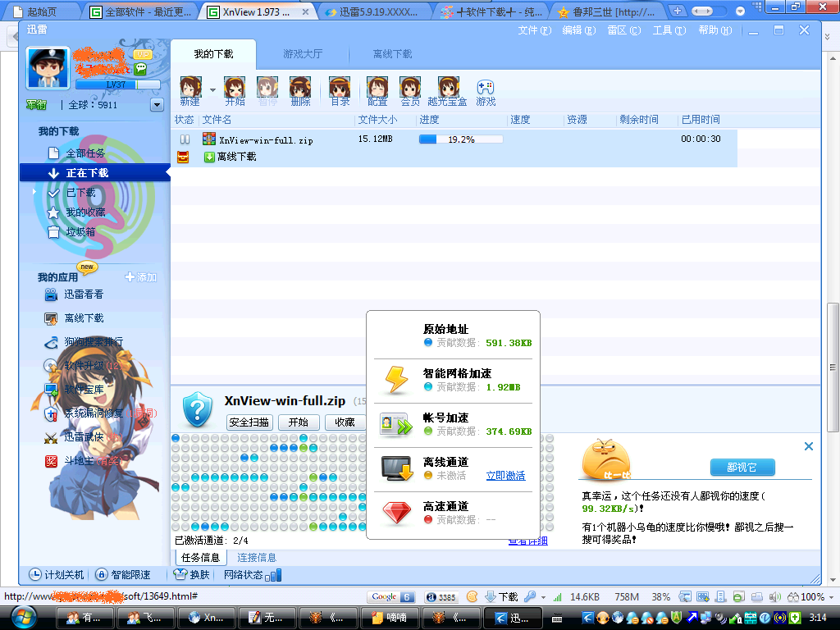Open 狗狗搜索排行 in the sidebar
Viewport: 840px width, 630px height.
click(84, 342)
